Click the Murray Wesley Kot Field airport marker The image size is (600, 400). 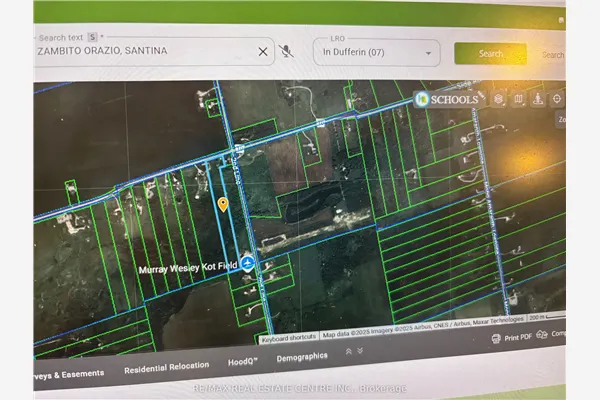pos(248,264)
